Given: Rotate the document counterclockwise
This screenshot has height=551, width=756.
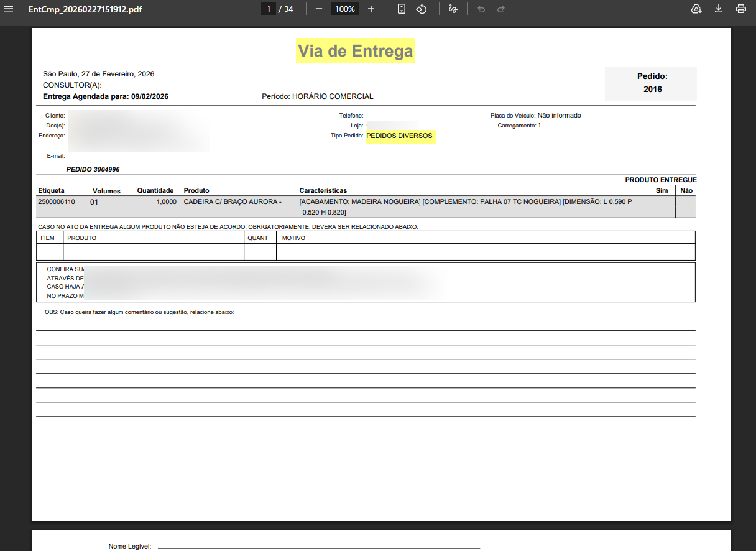Looking at the screenshot, I should [x=422, y=9].
